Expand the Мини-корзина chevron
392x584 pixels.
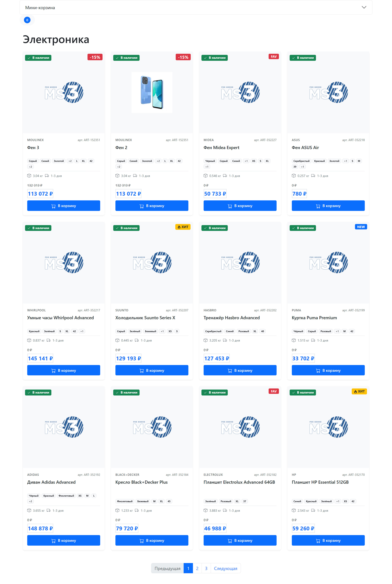(x=364, y=7)
